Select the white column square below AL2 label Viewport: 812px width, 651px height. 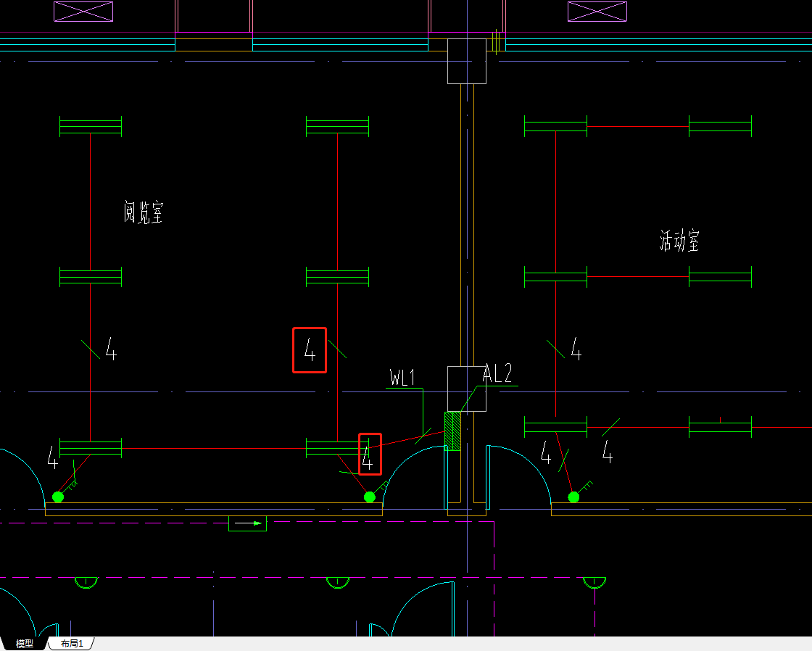(x=467, y=389)
